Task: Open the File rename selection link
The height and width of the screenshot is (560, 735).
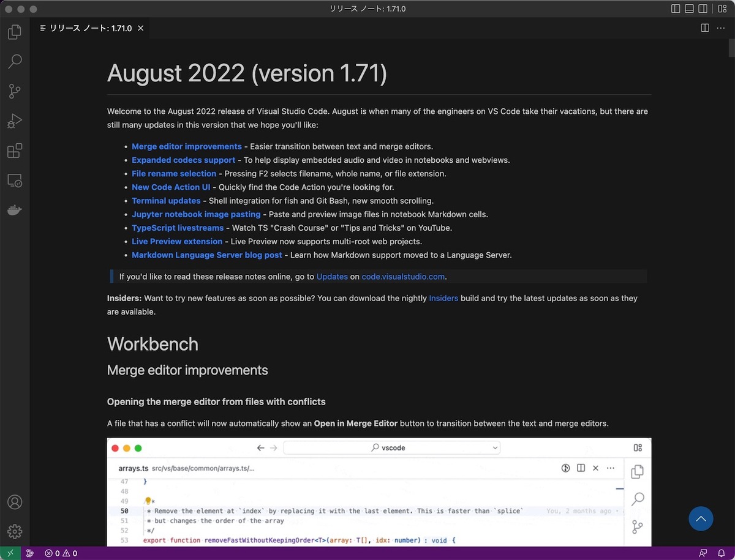Action: tap(174, 173)
